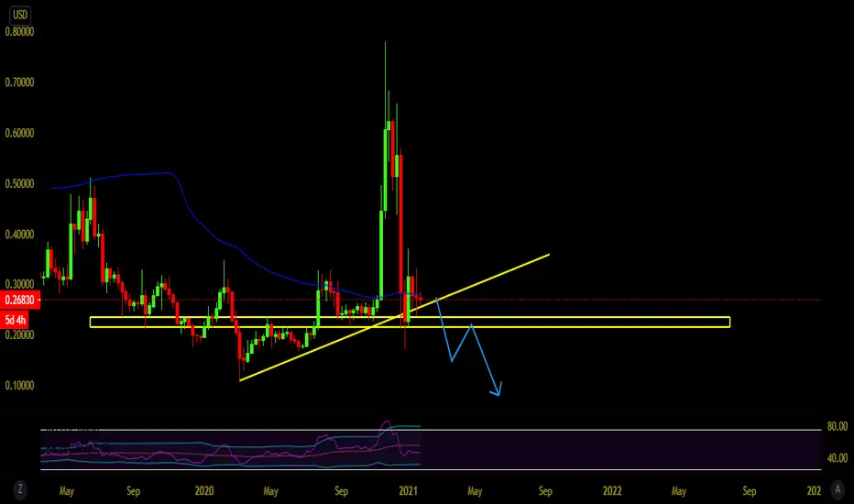Screen dimensions: 854x504
Task: Click the Sep label between 2020 and 2021
Action: pos(342,491)
